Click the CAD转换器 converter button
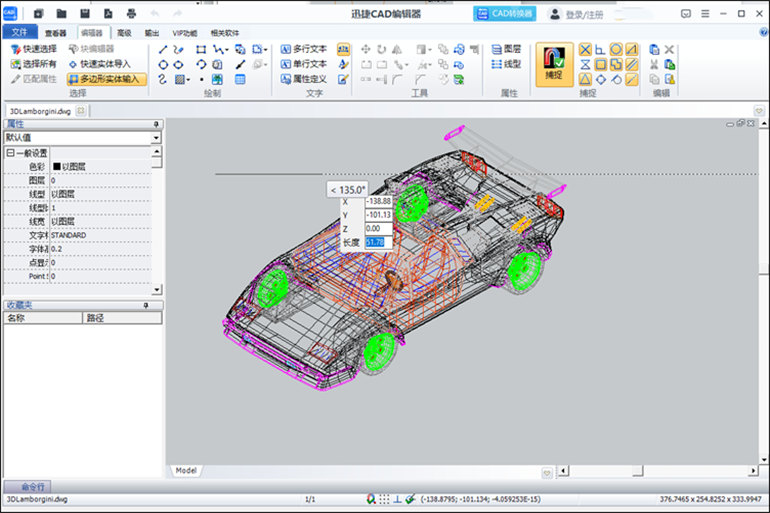Viewport: 770px width, 513px height. tap(504, 14)
